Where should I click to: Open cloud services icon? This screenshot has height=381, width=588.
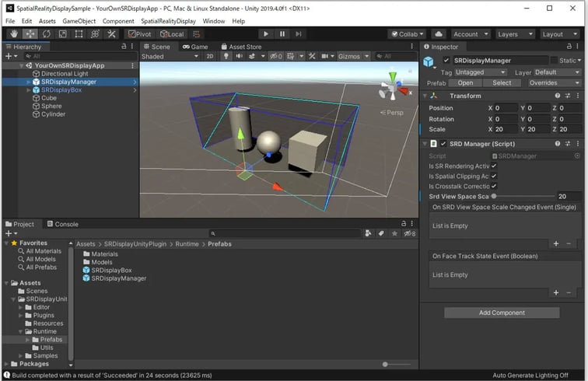point(439,34)
